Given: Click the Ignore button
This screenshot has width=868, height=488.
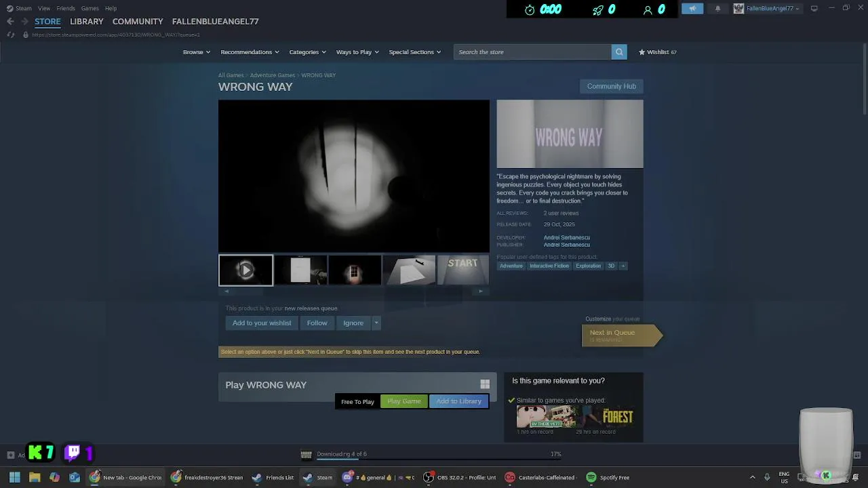Looking at the screenshot, I should (x=353, y=323).
